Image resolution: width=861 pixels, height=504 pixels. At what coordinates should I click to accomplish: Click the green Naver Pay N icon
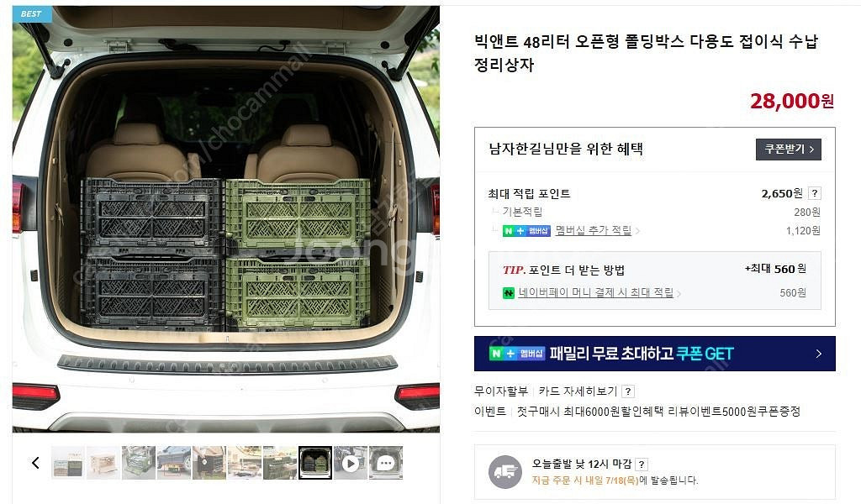(509, 293)
